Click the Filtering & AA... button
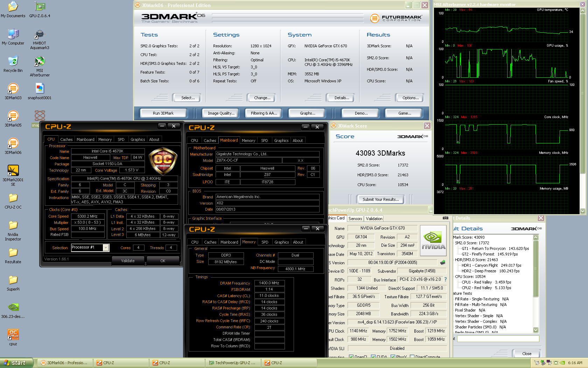The width and height of the screenshot is (588, 368). pos(264,113)
